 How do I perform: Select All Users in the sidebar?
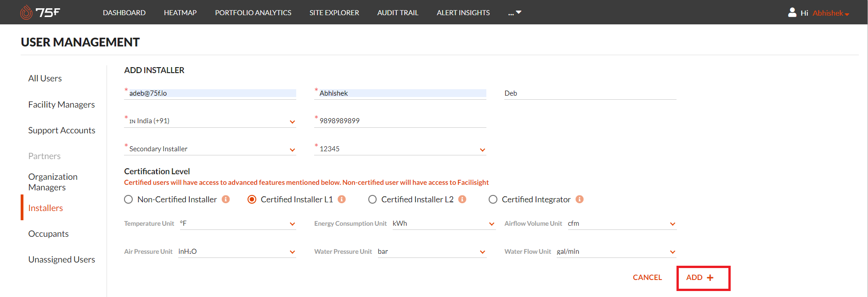pos(45,79)
